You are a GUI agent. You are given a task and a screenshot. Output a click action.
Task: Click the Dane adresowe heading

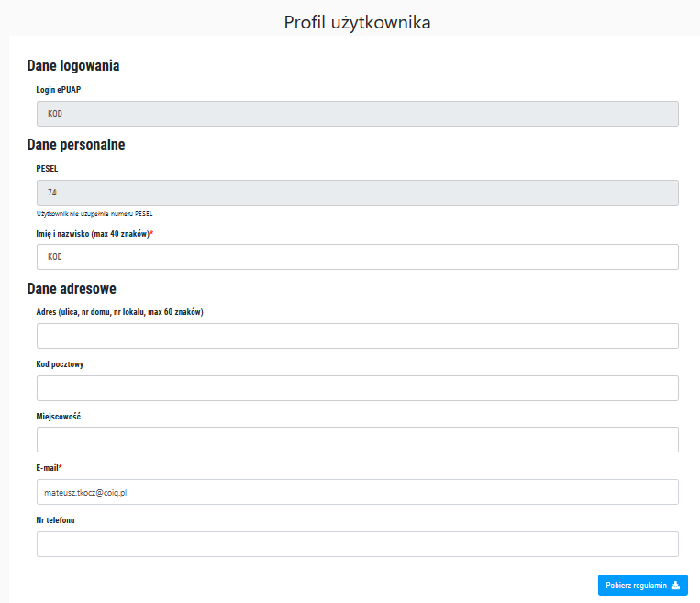[72, 288]
